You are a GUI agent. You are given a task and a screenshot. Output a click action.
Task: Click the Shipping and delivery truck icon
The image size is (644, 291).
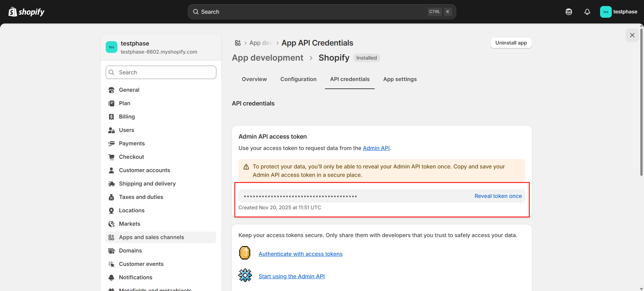click(111, 184)
